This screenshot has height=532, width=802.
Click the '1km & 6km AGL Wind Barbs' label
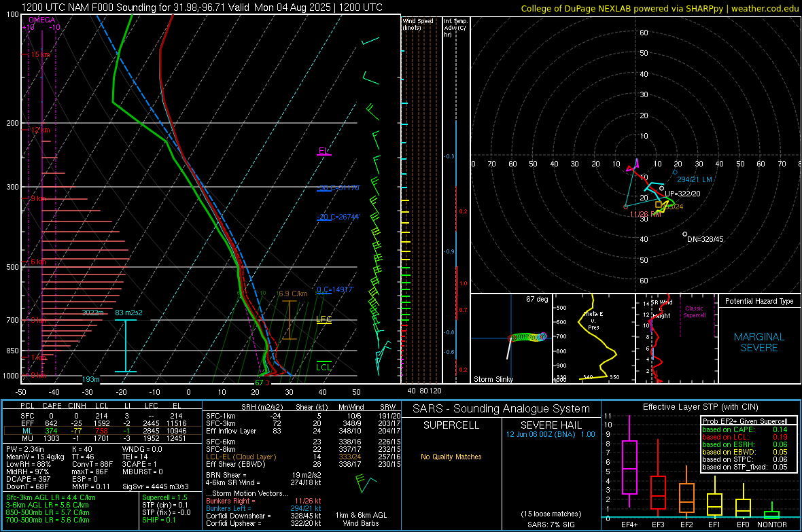tap(361, 519)
